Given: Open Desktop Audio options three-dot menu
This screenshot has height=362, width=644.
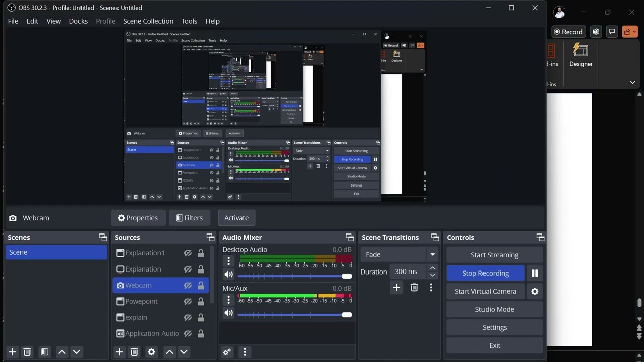Looking at the screenshot, I should click(228, 261).
